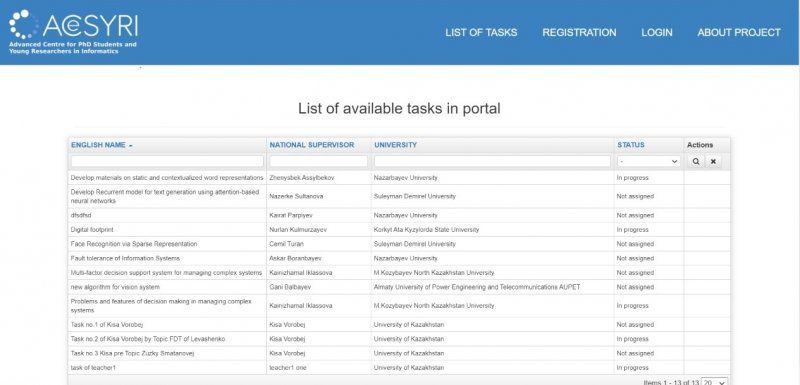The width and height of the screenshot is (800, 385).
Task: Click 'Problems and features of decision making' task
Action: pos(161,306)
